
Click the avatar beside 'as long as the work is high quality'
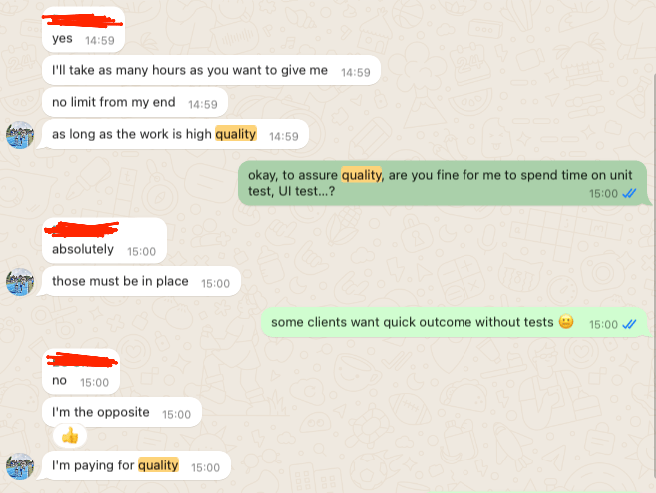(20, 135)
